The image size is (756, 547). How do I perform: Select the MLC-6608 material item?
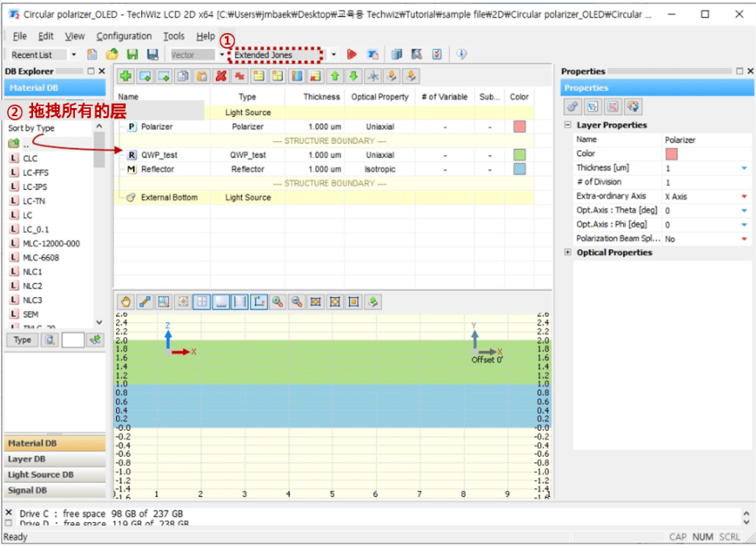click(x=41, y=257)
